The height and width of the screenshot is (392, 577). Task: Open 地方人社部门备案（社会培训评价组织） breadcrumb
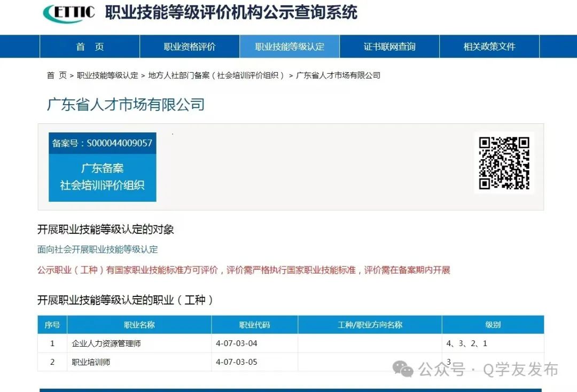click(x=217, y=75)
